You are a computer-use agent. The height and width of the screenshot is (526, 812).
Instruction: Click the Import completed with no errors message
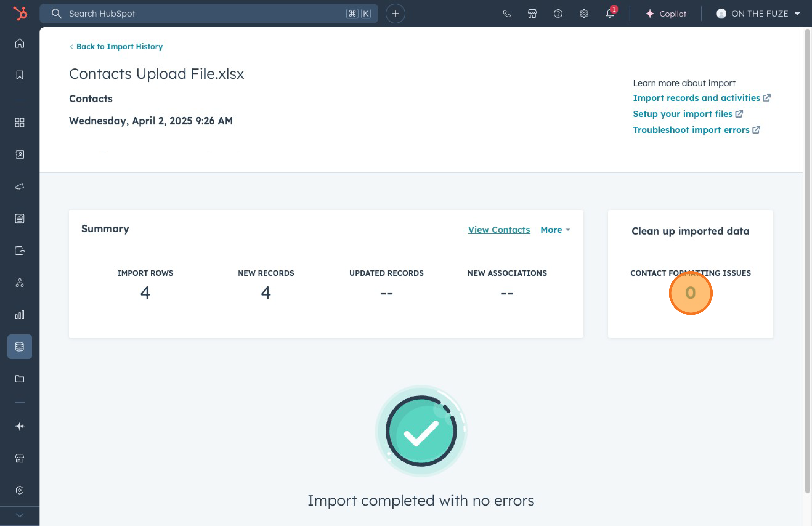(x=421, y=500)
